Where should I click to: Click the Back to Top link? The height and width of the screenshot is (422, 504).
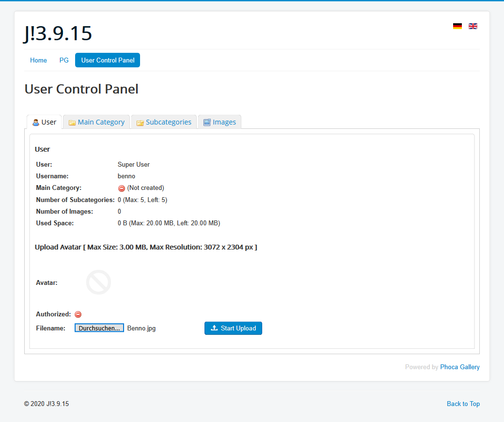coord(463,404)
